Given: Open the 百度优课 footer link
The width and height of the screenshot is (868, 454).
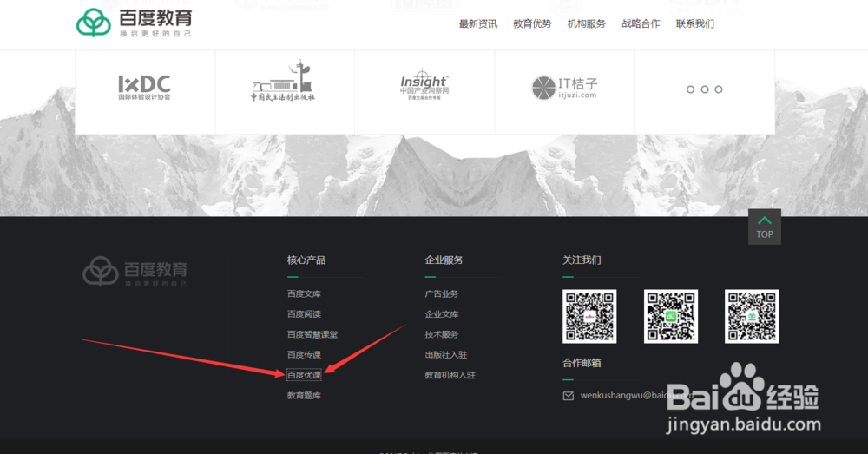Looking at the screenshot, I should [304, 375].
